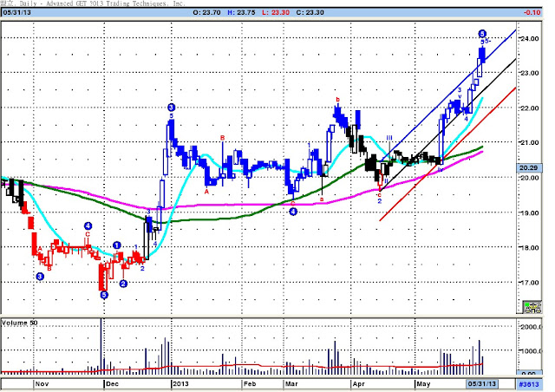Viewport: 555px width, 392px height.
Task: Click the May label on the time axis
Action: [x=423, y=384]
